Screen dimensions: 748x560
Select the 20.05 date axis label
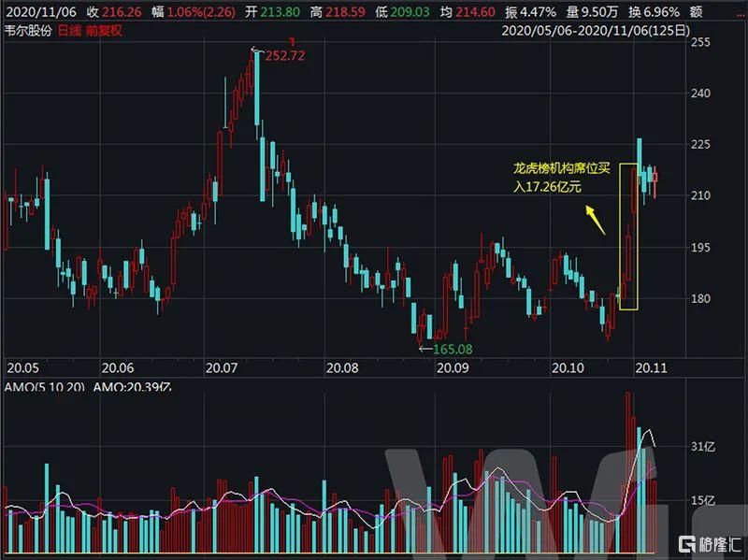pyautogui.click(x=22, y=367)
